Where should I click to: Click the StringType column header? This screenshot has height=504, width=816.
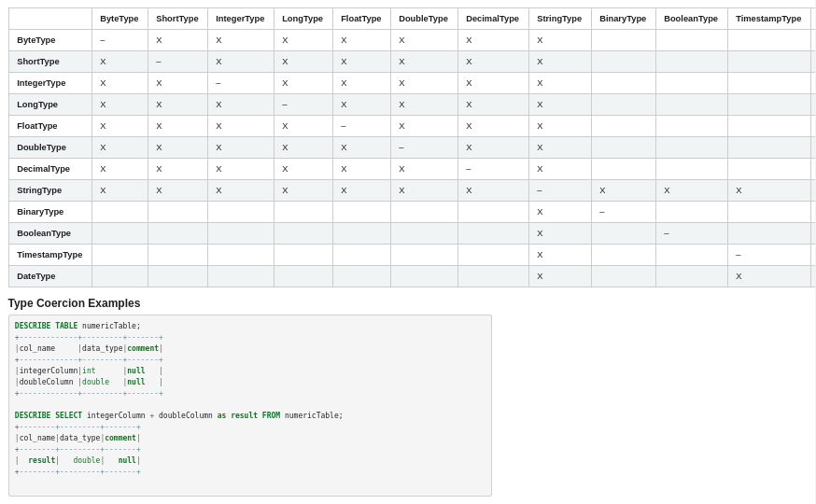point(559,19)
